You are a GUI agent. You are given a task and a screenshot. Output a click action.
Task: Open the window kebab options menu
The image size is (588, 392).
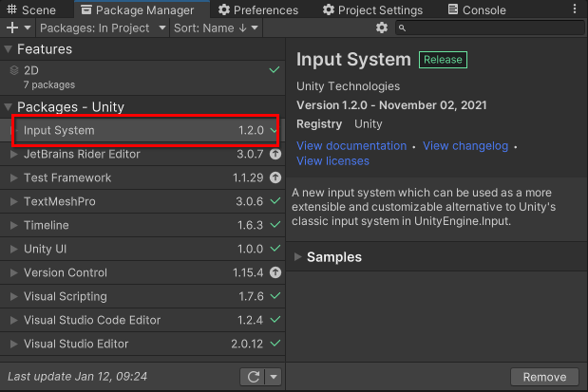[x=575, y=9]
